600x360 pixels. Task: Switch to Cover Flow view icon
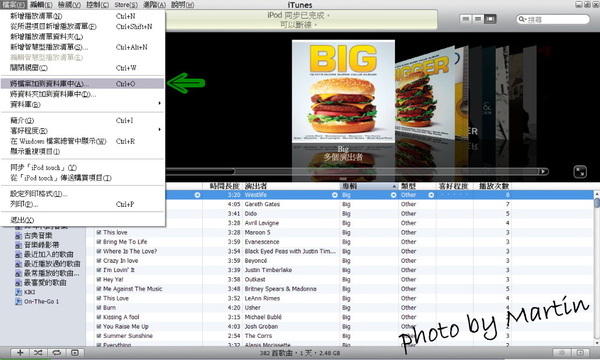point(490,19)
